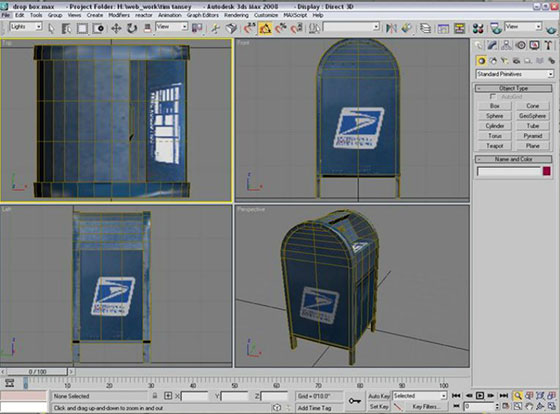Click the Pyramid primitive button

(532, 136)
